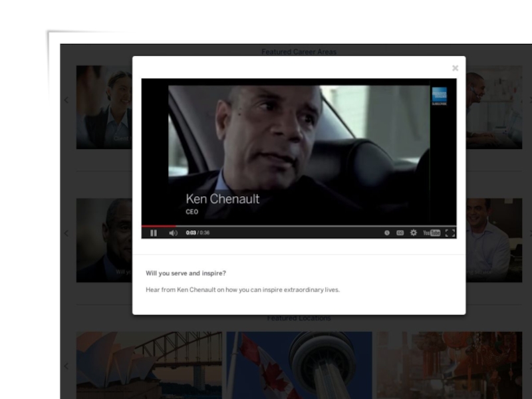This screenshot has height=399, width=532.
Task: Open the career thumbnail with headset man
Action: point(494,107)
